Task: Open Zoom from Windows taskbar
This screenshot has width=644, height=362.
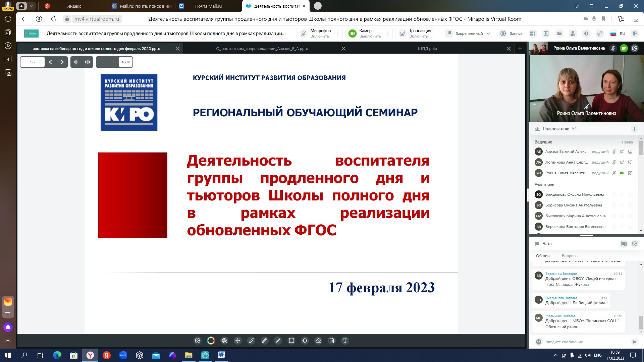Action: (123, 355)
